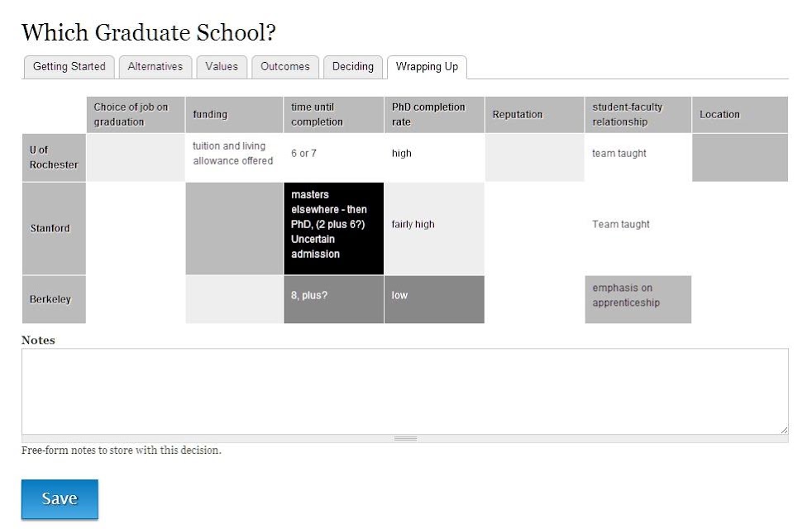Screen dimensions: 812x529
Task: Click the Berkeley row header
Action: pos(54,299)
